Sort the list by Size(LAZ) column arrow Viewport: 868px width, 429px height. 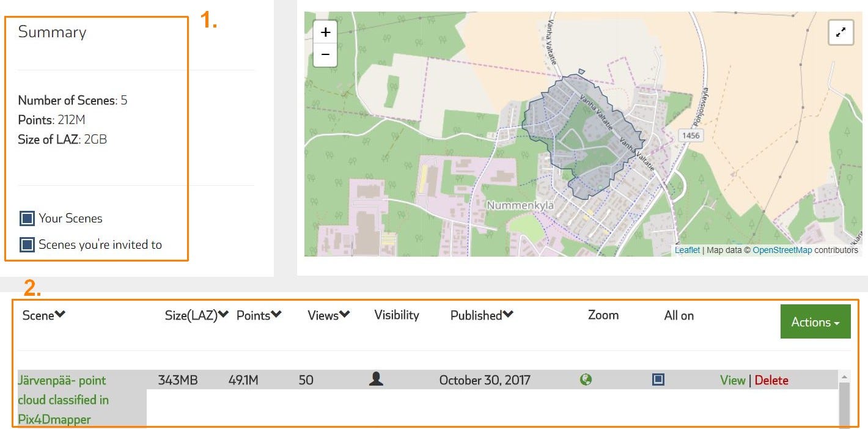(224, 315)
